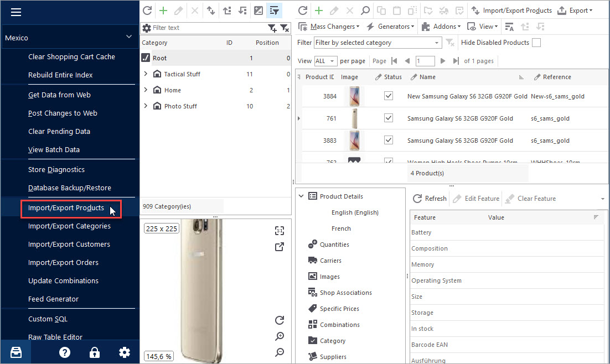Zoom in on the product image
Image resolution: width=610 pixels, height=364 pixels.
tap(280, 336)
